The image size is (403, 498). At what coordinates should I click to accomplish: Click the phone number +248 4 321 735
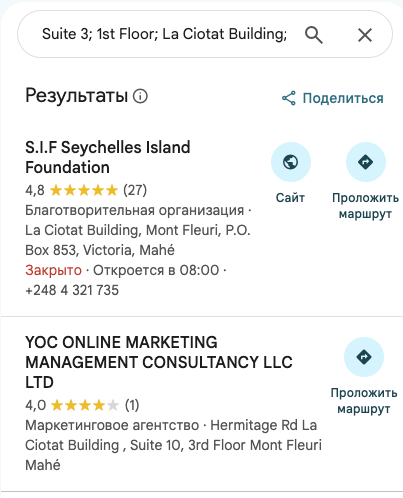coord(72,290)
